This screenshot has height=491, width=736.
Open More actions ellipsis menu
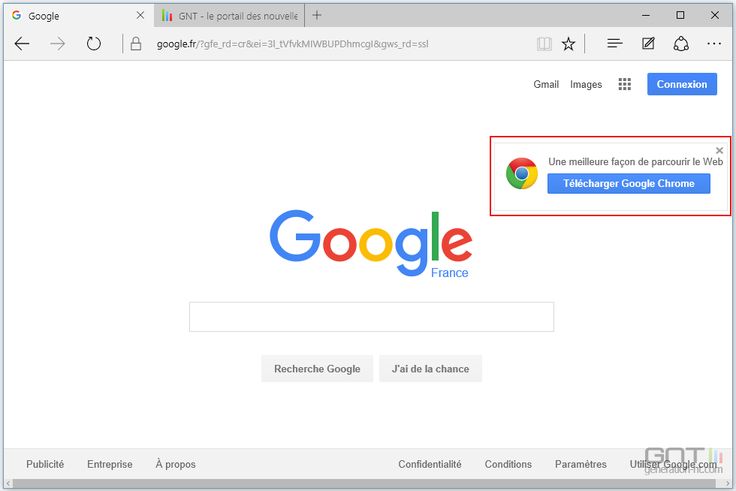click(714, 44)
